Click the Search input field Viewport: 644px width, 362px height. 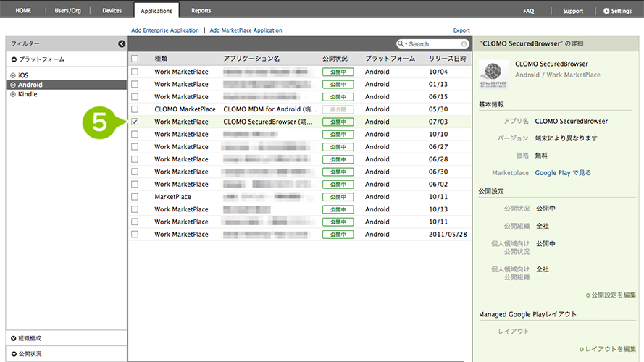click(434, 44)
